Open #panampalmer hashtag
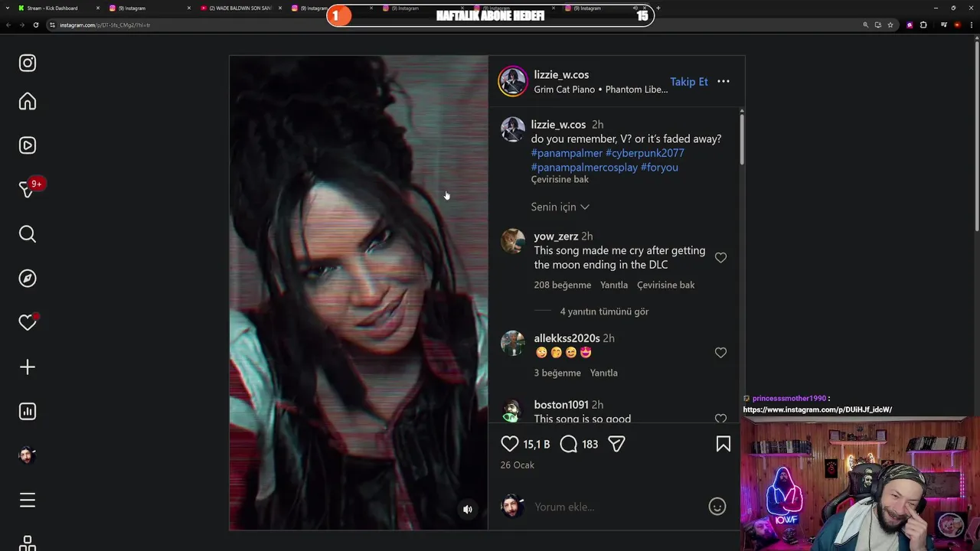The image size is (980, 551). (567, 153)
